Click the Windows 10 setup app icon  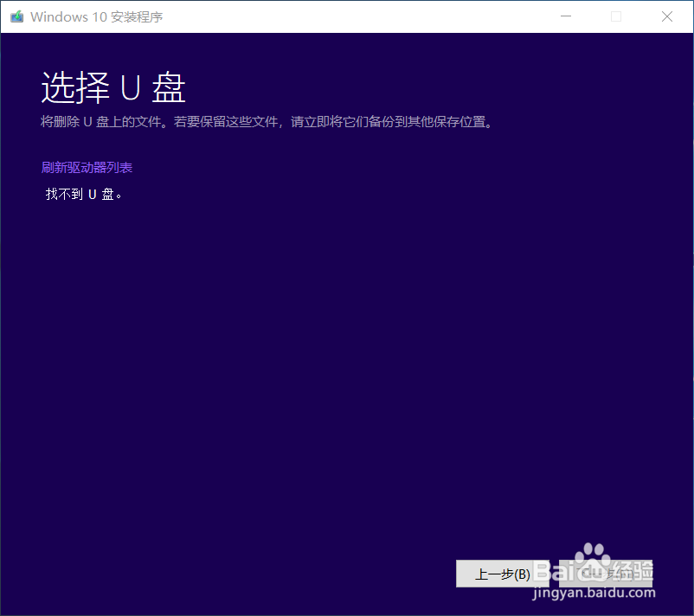click(16, 16)
